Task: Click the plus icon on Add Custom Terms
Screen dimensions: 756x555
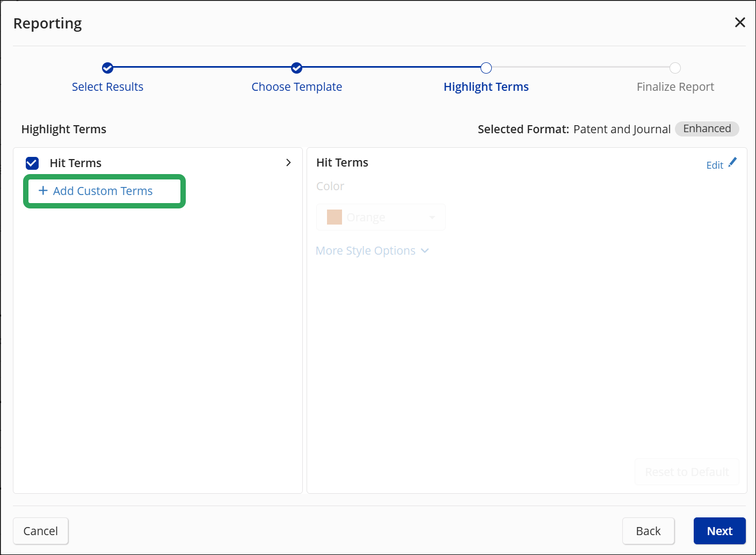Action: coord(42,191)
